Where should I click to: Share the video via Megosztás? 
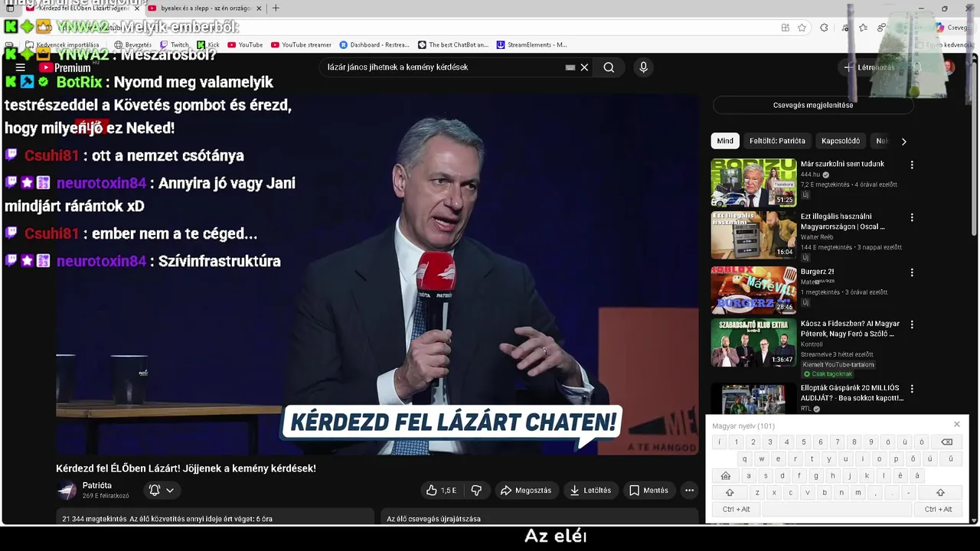[526, 491]
